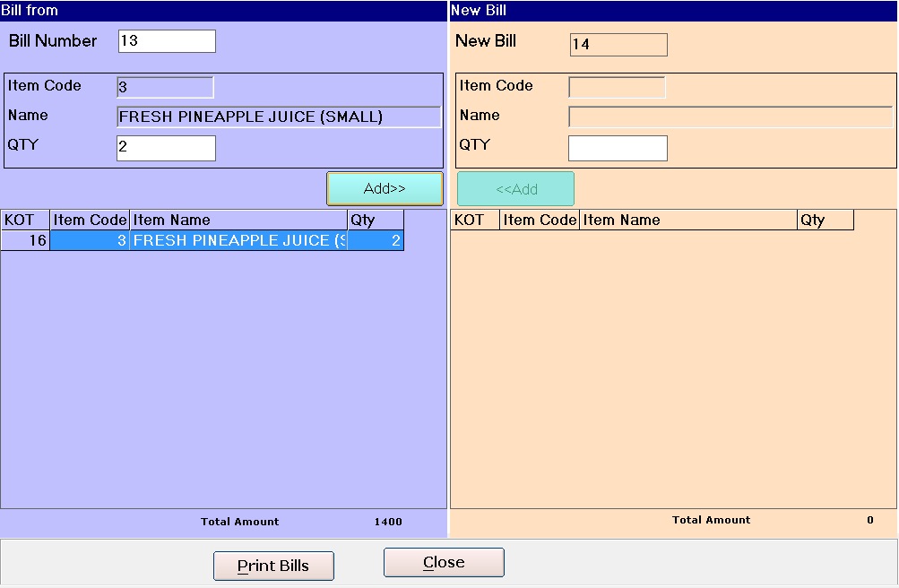Click Item Code column header in Bill from grid
The image size is (899, 588).
tap(90, 220)
